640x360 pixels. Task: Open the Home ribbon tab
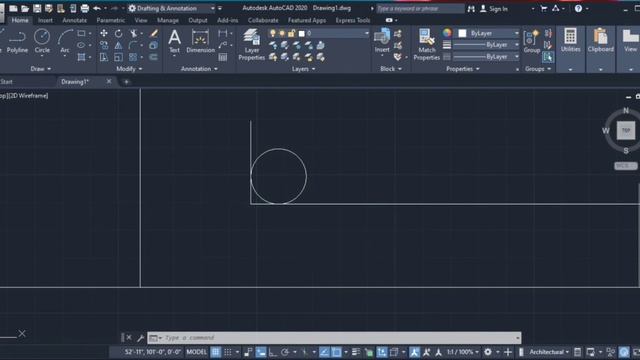[x=20, y=20]
